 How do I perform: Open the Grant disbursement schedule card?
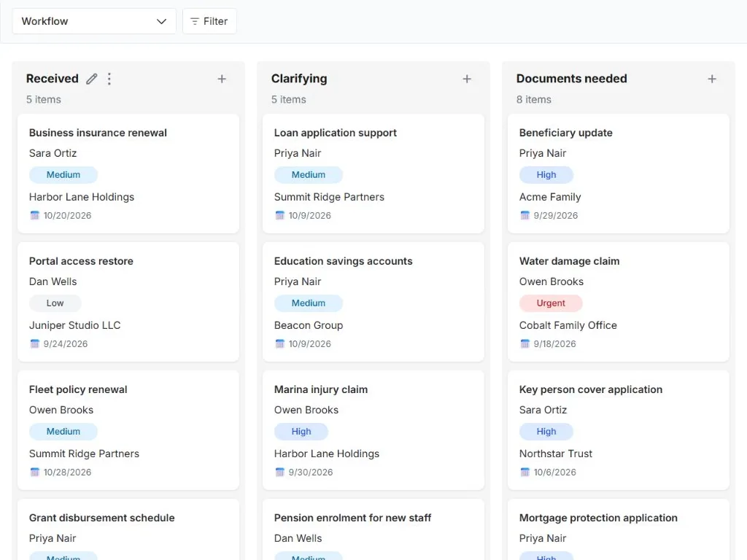pos(128,529)
